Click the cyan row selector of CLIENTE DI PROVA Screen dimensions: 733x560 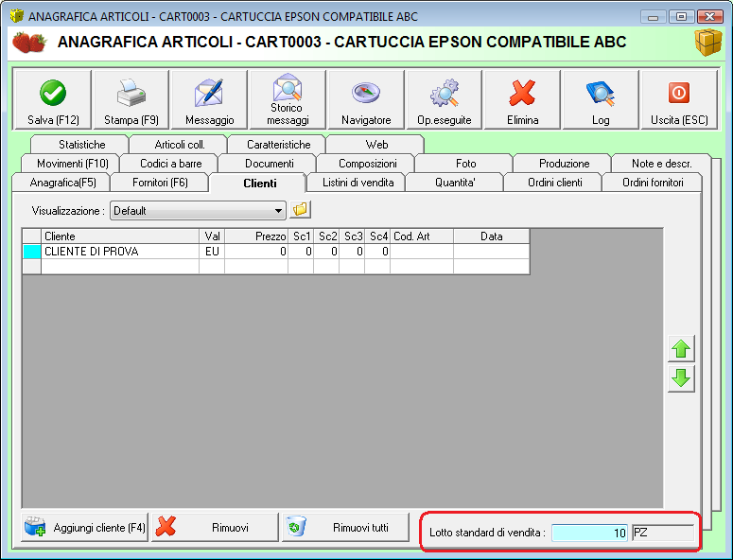(x=32, y=252)
